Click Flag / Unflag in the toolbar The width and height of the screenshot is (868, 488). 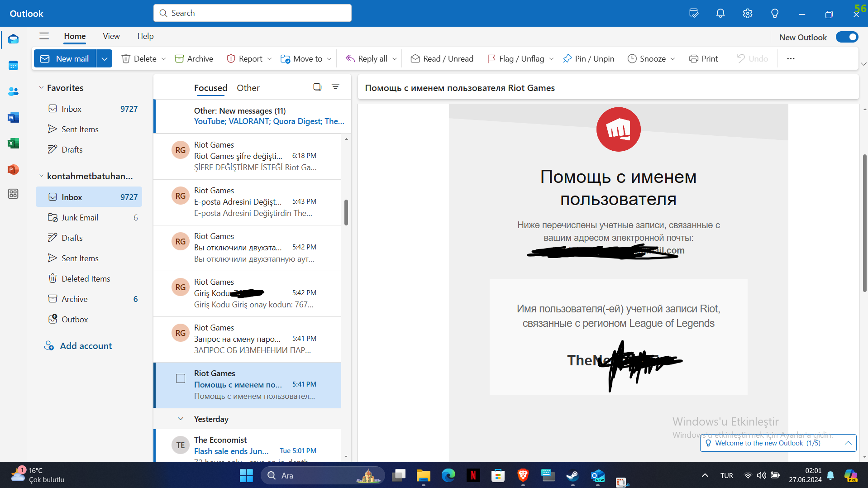516,59
